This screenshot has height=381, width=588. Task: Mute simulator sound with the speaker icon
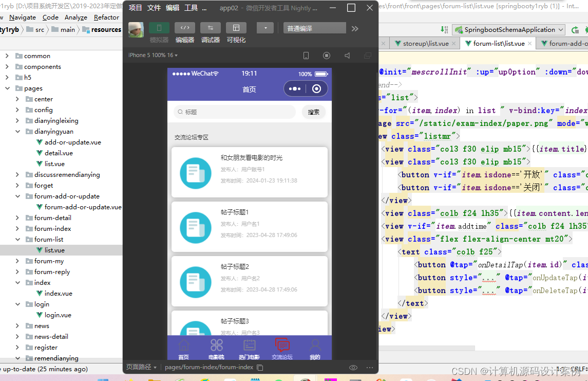(x=347, y=56)
